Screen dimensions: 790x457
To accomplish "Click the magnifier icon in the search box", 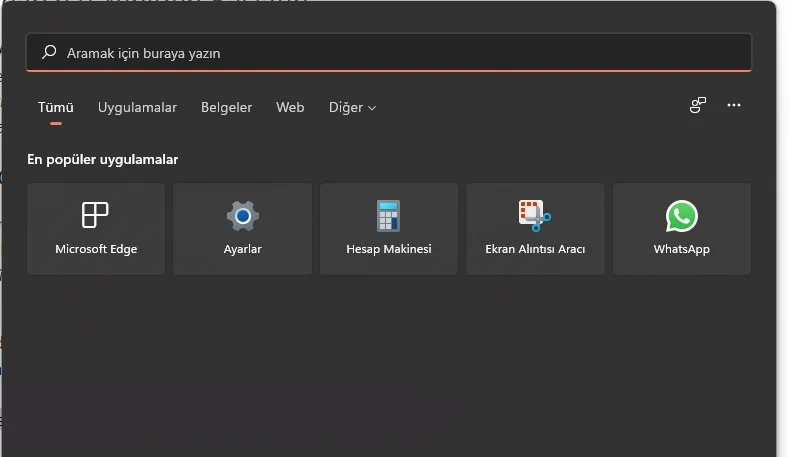I will point(48,53).
